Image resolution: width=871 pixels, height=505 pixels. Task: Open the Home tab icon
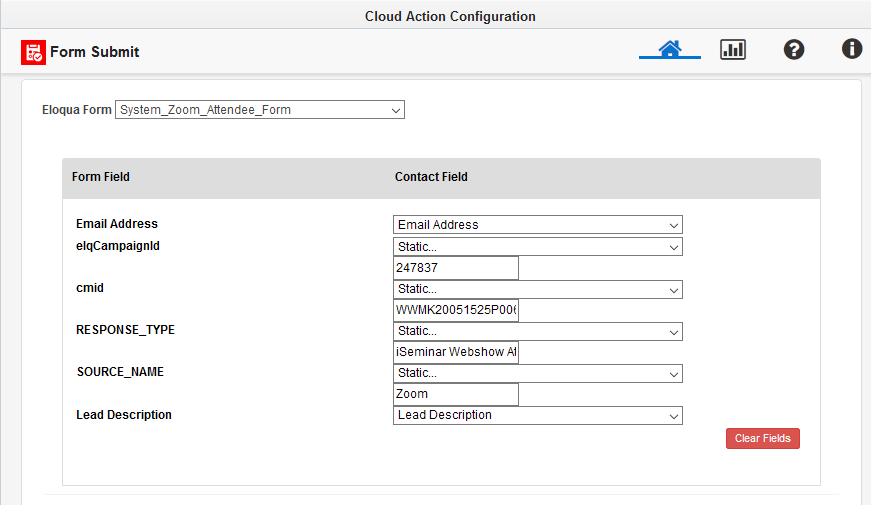[670, 49]
